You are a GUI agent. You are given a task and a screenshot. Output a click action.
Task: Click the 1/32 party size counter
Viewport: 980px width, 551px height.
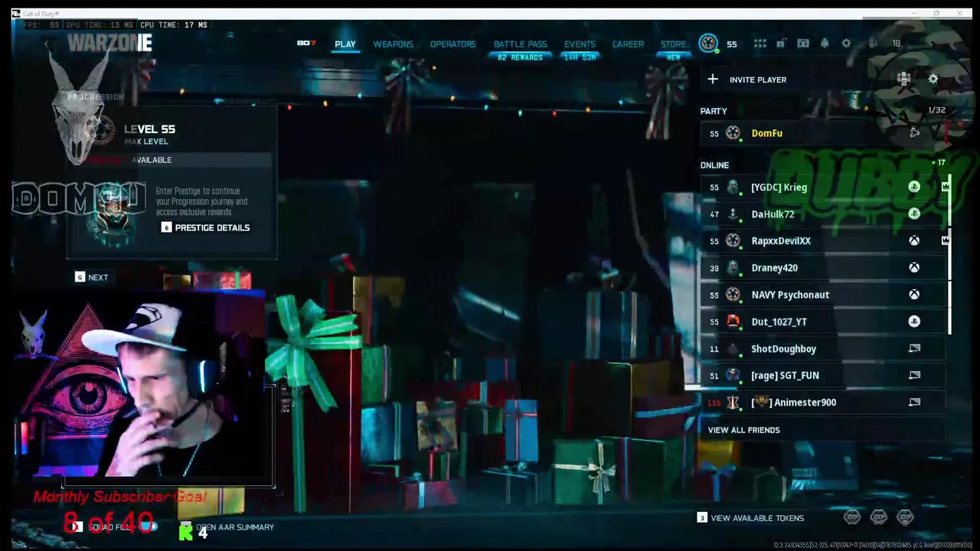pos(936,110)
